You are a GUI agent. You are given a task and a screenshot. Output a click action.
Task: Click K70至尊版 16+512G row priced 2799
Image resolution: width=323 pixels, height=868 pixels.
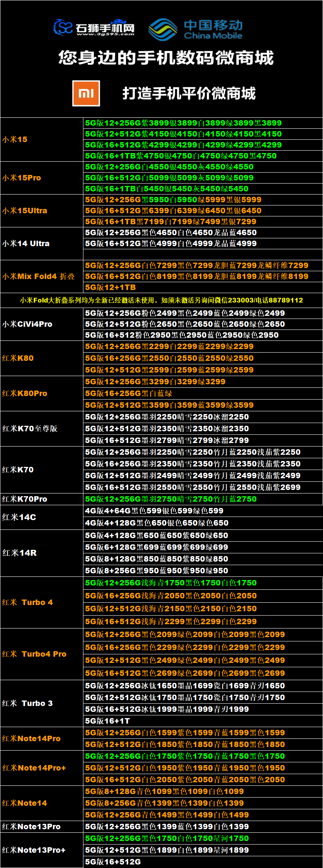[203, 440]
